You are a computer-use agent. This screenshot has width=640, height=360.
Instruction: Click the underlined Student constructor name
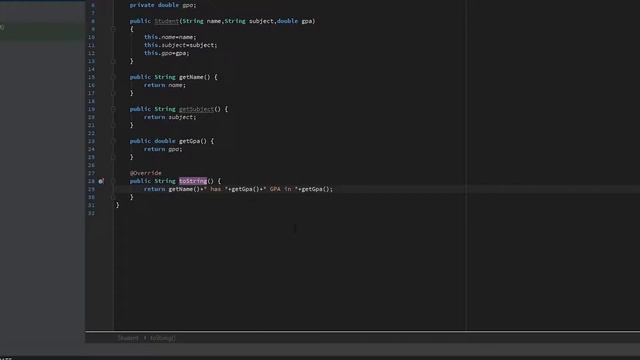click(x=167, y=21)
